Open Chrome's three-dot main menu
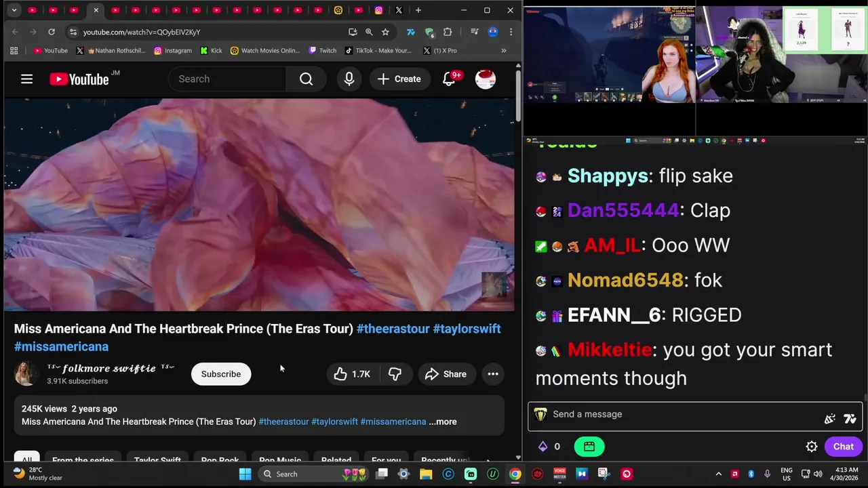The height and width of the screenshot is (488, 868). pos(511,32)
